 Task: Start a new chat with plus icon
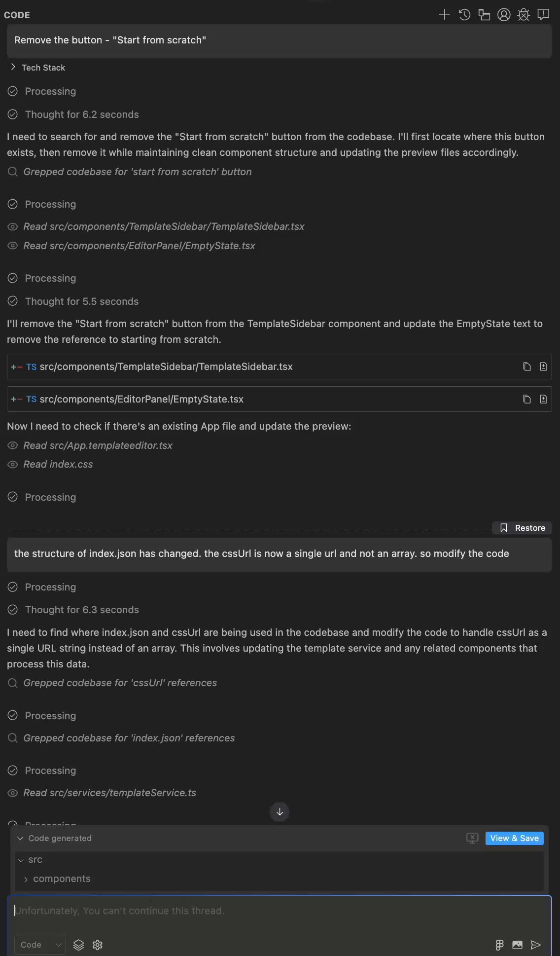(x=444, y=15)
